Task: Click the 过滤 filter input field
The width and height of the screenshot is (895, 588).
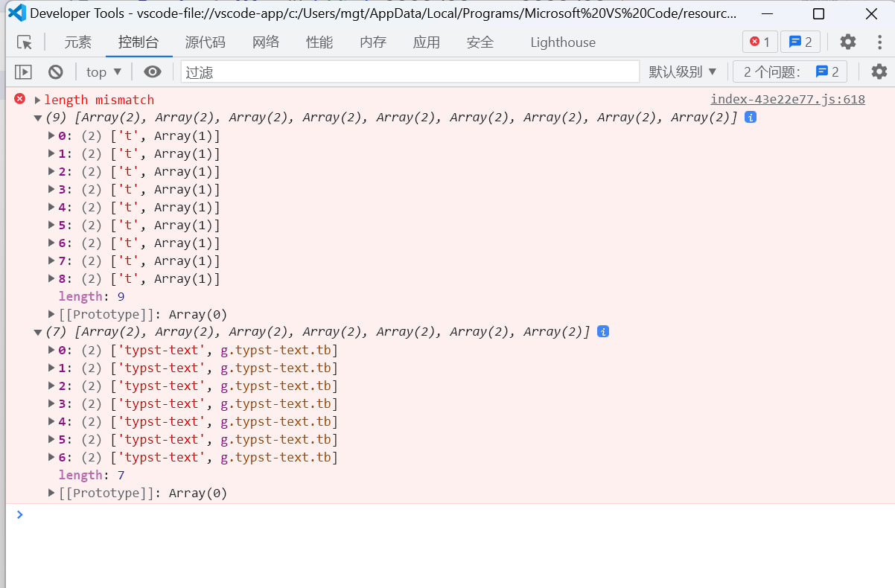Action: [410, 71]
